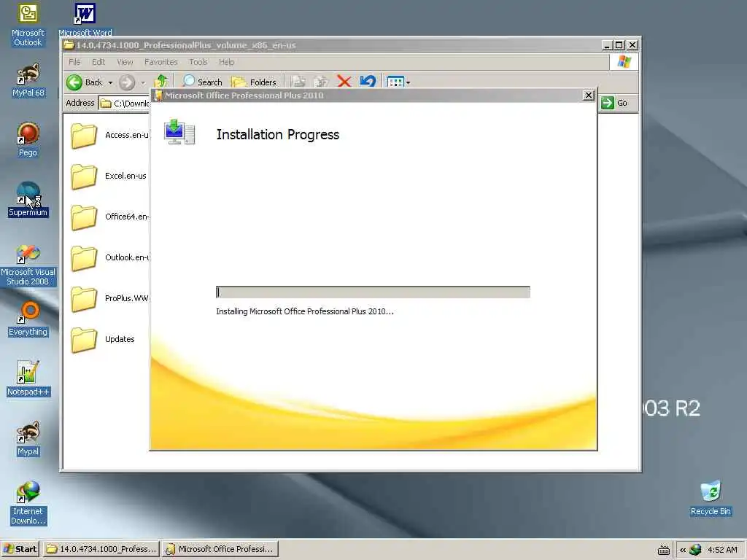747x560 pixels.
Task: Click 'Installing Microsoft Office Professional Plus 2010...' text
Action: [305, 311]
